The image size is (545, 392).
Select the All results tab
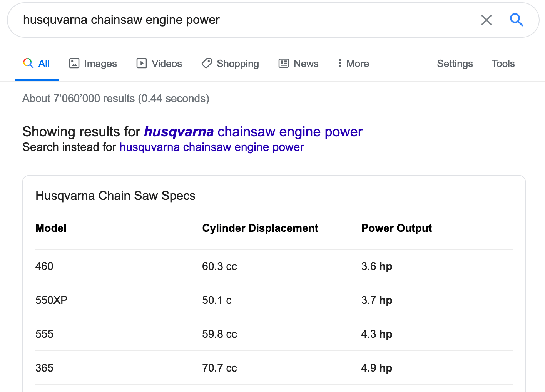44,64
